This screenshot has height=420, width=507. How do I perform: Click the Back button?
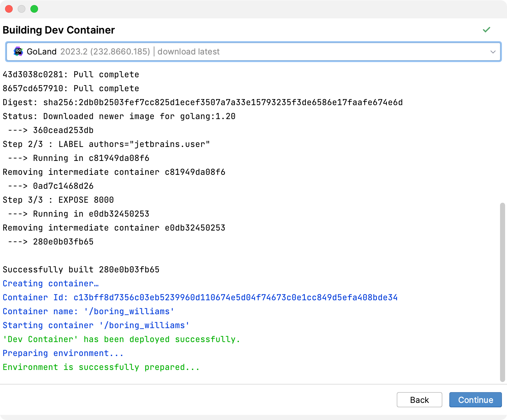pyautogui.click(x=419, y=400)
